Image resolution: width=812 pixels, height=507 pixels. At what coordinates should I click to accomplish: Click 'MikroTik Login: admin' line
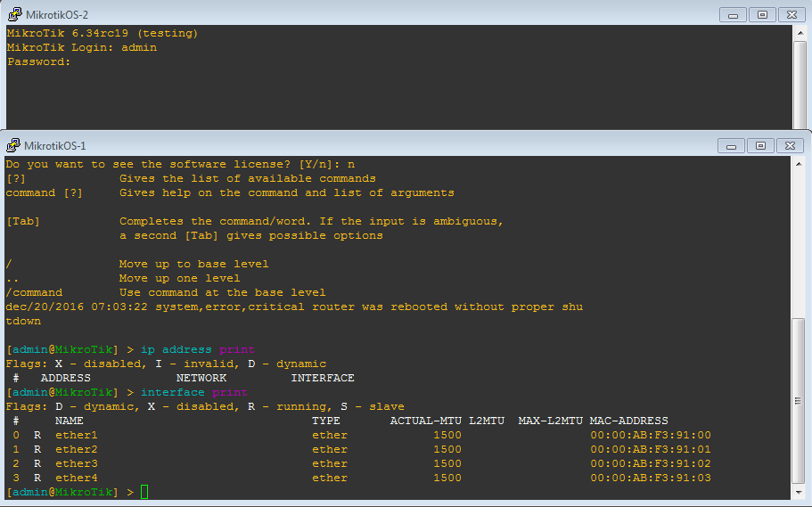tap(82, 47)
